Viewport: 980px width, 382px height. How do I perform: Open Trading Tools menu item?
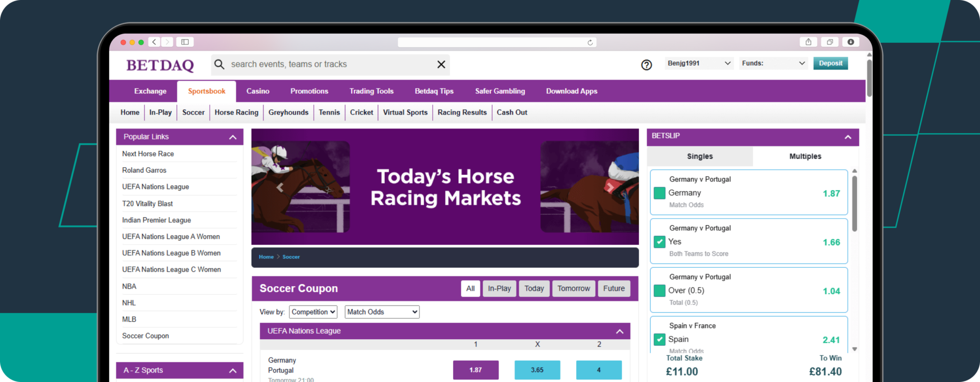click(x=372, y=91)
